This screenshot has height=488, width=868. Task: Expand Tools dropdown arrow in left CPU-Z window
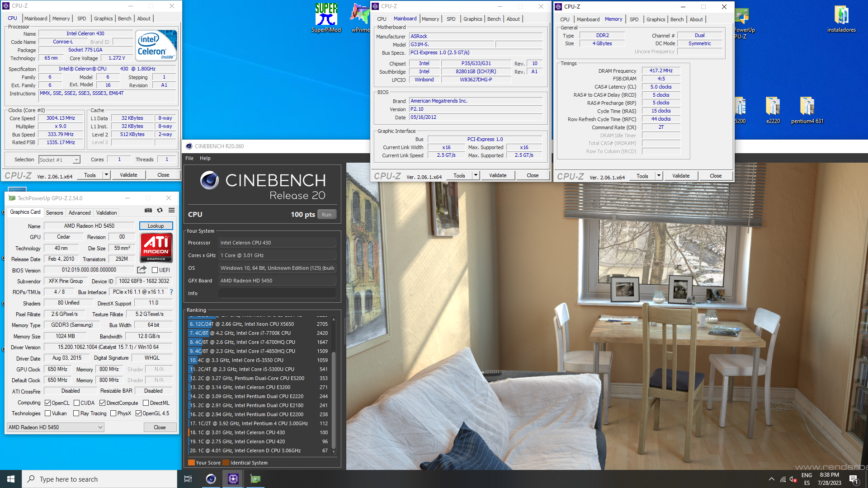pos(106,175)
